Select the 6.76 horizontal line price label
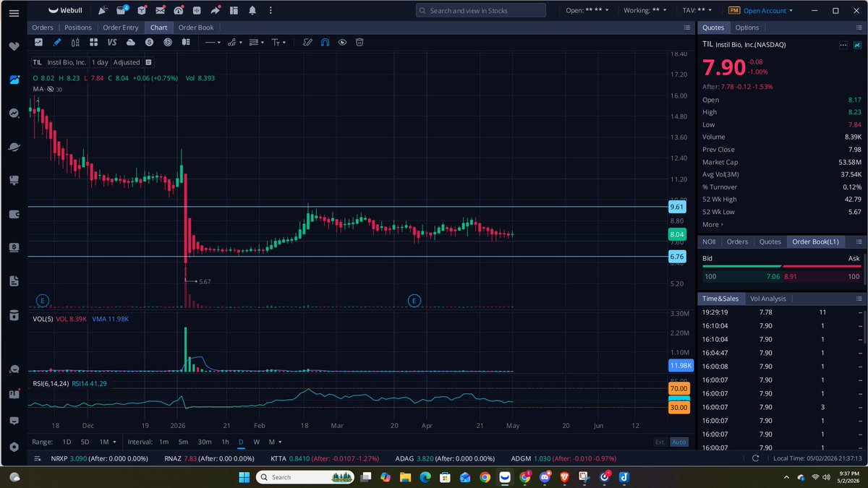Image resolution: width=868 pixels, height=488 pixels. coord(677,257)
